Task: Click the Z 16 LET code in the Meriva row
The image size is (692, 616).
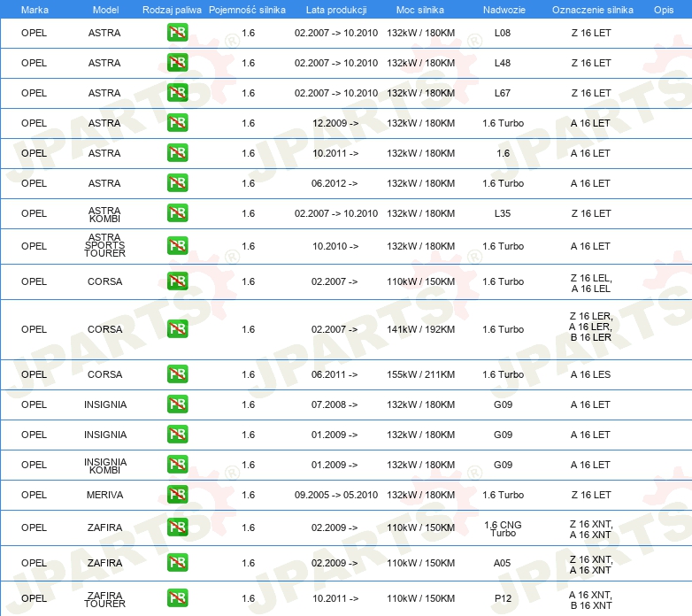Action: 591,495
